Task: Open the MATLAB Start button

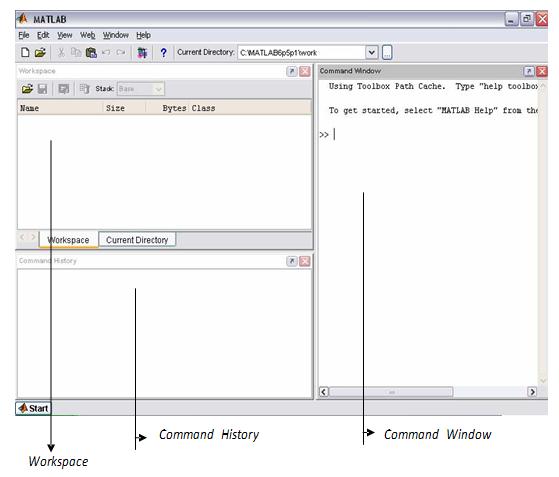Action: (33, 408)
